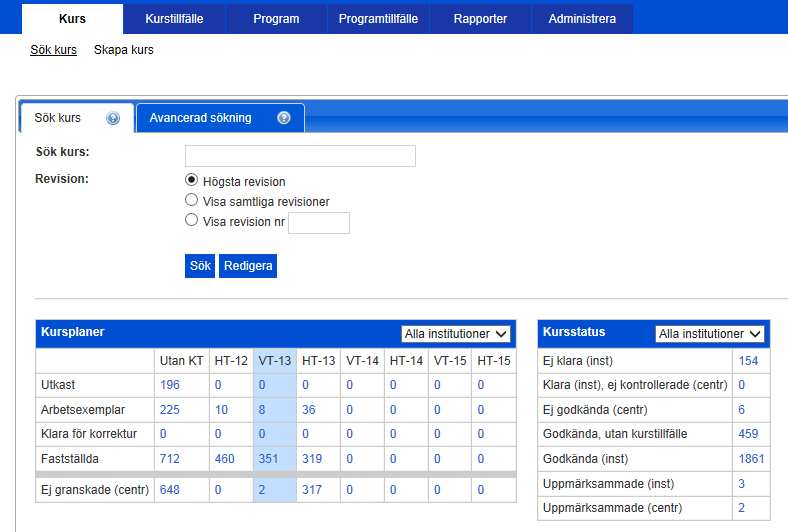The width and height of the screenshot is (788, 532).
Task: Select Visa revision nr radio button
Action: click(191, 220)
